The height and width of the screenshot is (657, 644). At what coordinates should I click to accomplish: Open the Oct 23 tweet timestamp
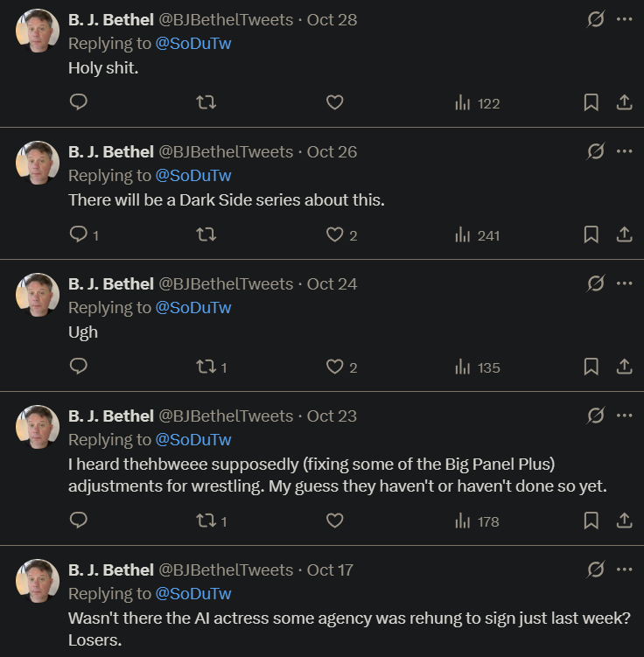click(332, 416)
